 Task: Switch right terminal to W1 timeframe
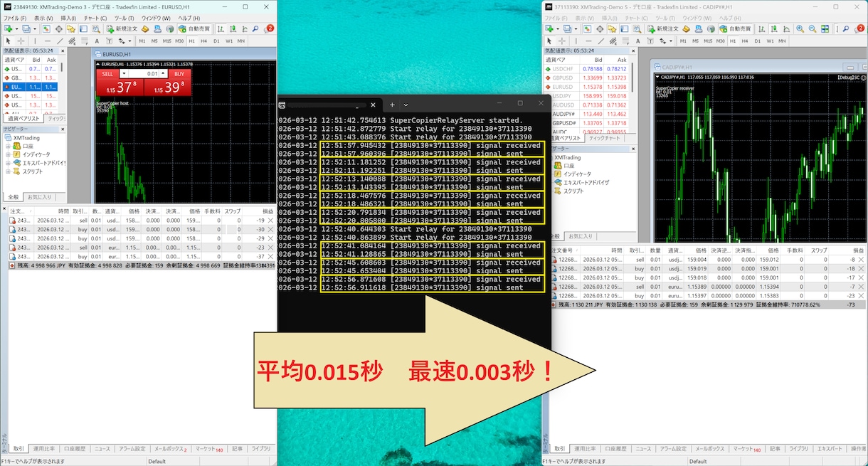tap(770, 41)
